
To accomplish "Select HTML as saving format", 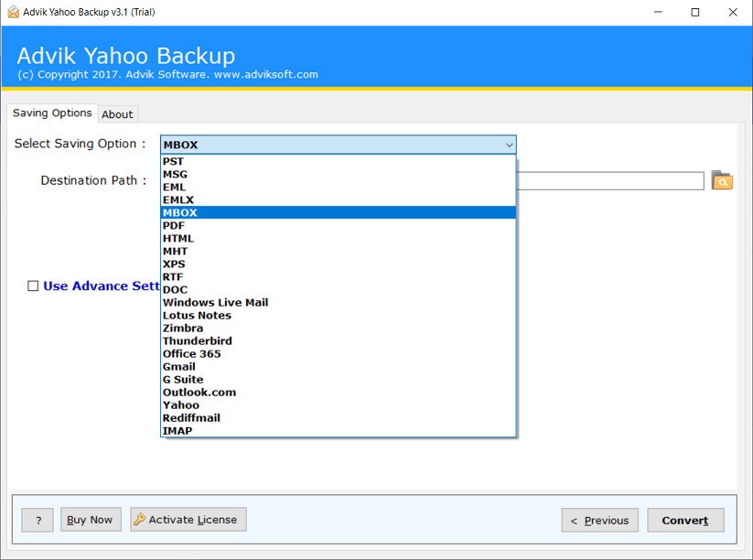I will pyautogui.click(x=339, y=238).
